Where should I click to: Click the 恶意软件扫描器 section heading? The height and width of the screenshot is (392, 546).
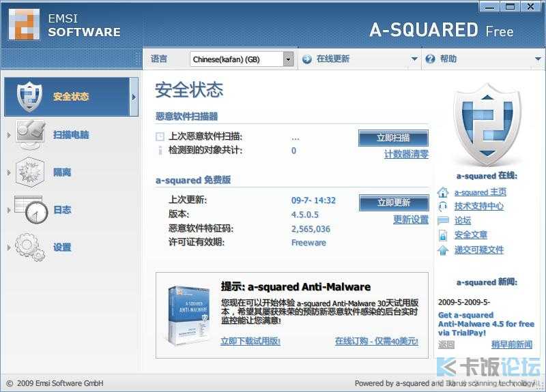[186, 117]
